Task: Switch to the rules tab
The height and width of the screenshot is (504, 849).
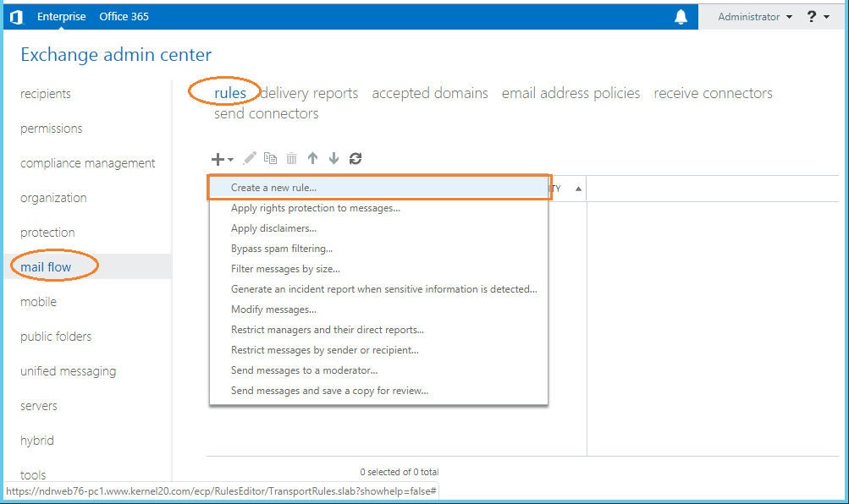Action: [230, 93]
